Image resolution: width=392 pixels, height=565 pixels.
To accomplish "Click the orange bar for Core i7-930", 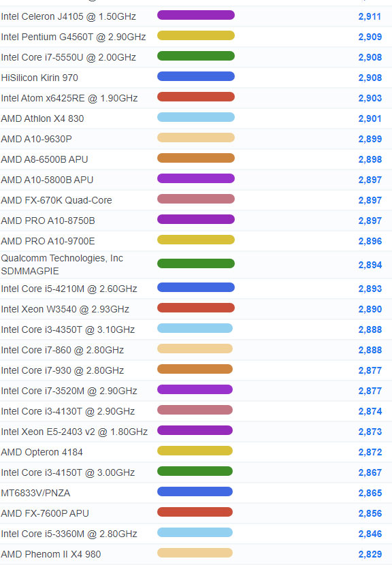I will point(195,369).
